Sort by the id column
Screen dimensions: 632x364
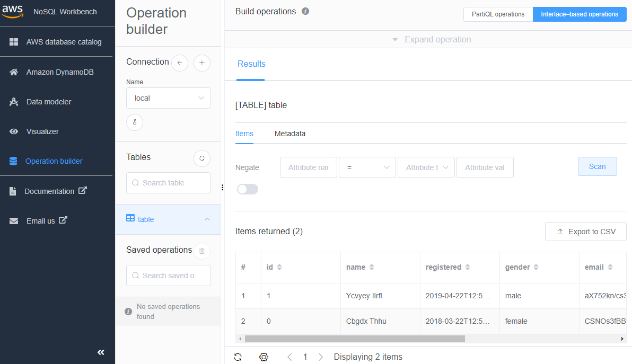pyautogui.click(x=279, y=267)
